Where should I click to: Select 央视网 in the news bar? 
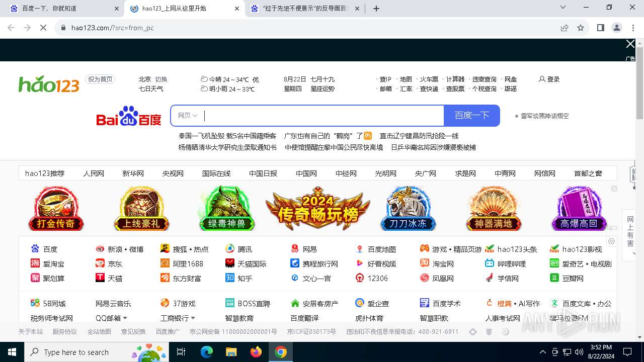(173, 173)
